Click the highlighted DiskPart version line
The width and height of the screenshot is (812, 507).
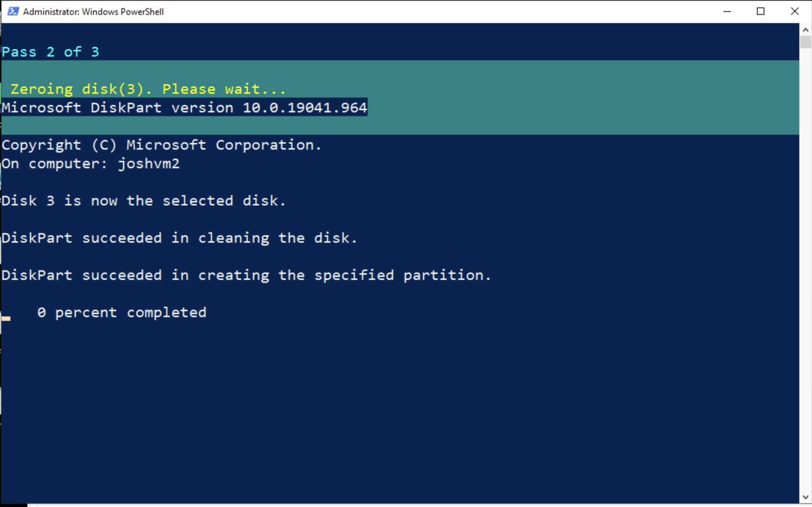pyautogui.click(x=184, y=108)
